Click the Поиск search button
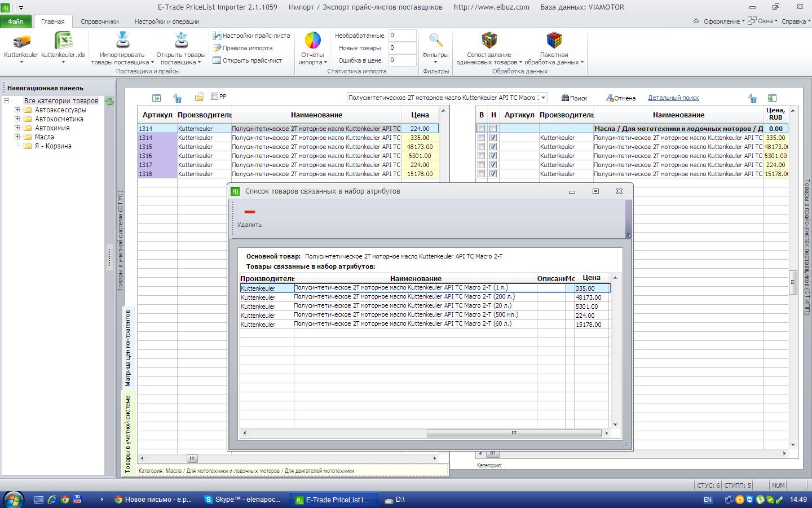The width and height of the screenshot is (812, 508). coord(574,98)
